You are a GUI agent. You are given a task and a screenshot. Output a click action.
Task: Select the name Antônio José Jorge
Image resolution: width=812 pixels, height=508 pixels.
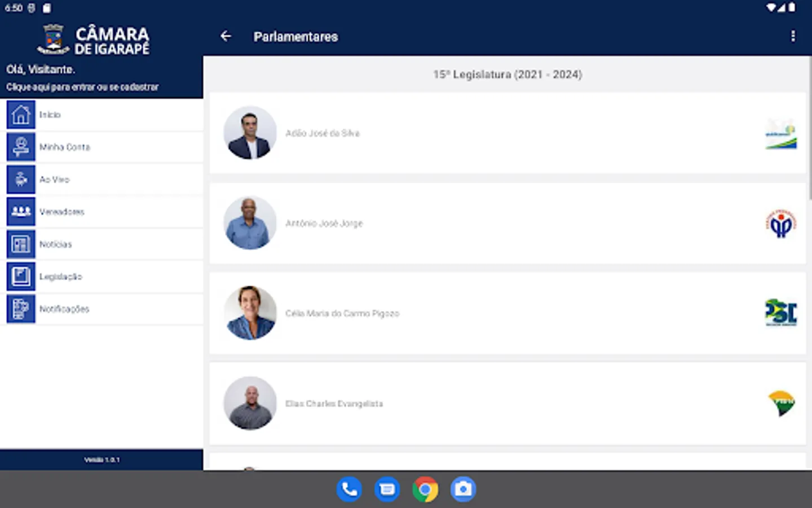pyautogui.click(x=324, y=224)
